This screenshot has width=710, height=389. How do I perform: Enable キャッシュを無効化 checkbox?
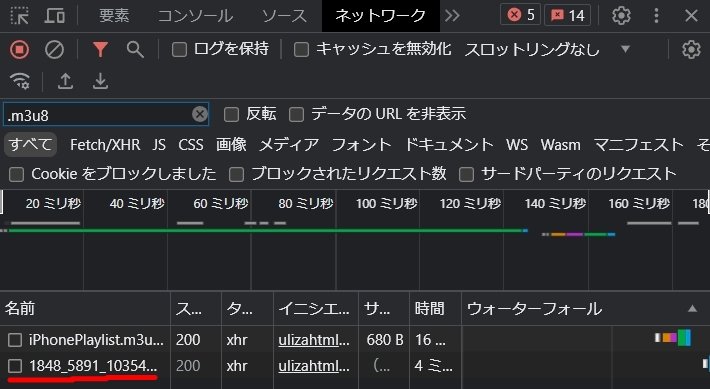pos(301,49)
